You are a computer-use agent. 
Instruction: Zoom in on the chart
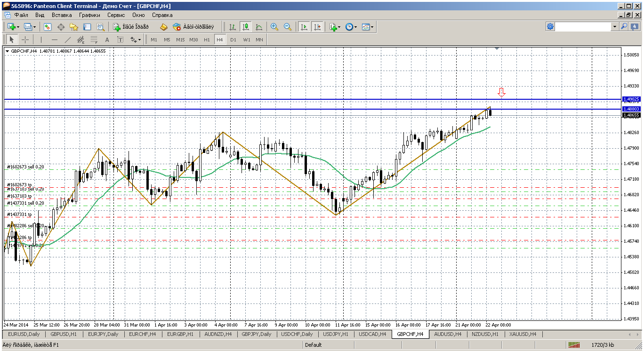pyautogui.click(x=274, y=27)
